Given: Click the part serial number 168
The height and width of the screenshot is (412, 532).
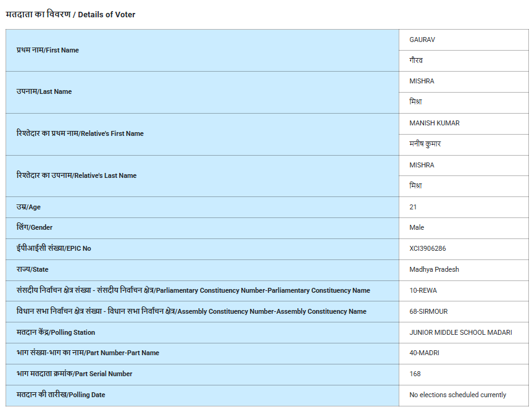Looking at the screenshot, I should [415, 374].
